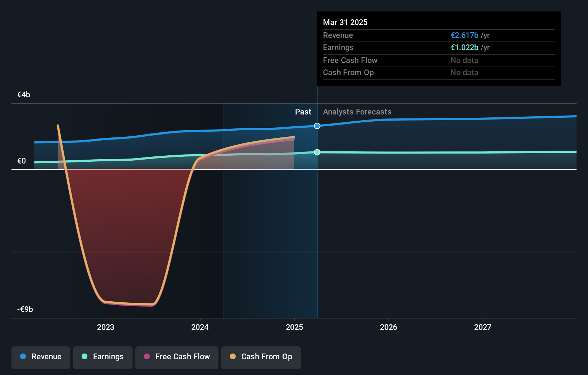Select the Revenue marker on the chart

click(317, 126)
